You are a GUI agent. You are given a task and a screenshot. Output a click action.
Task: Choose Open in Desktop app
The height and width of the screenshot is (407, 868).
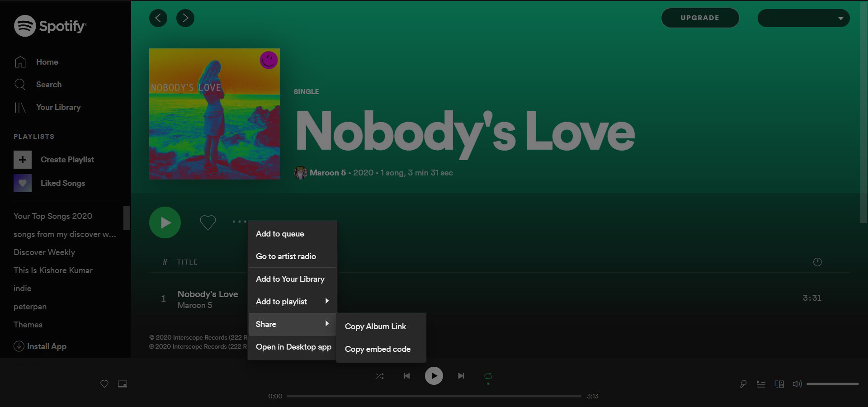click(x=292, y=347)
